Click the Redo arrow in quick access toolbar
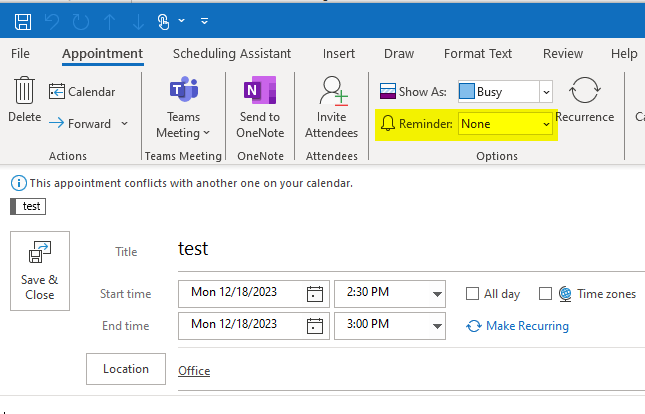 (x=81, y=21)
